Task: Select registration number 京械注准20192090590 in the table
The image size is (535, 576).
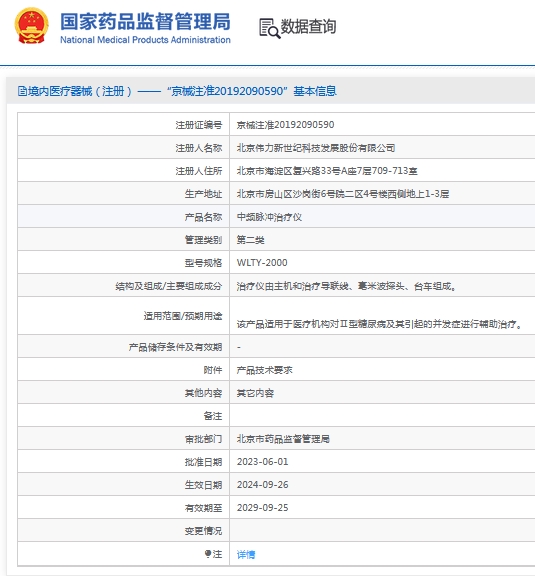Action: (x=286, y=125)
